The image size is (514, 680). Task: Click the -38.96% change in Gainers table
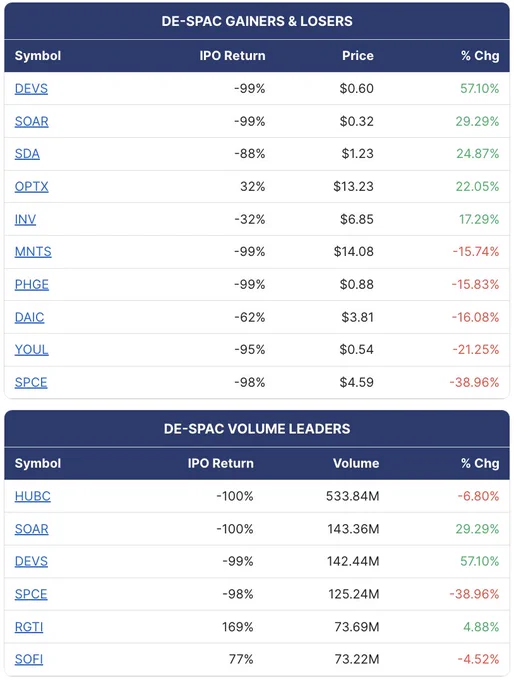(x=474, y=382)
